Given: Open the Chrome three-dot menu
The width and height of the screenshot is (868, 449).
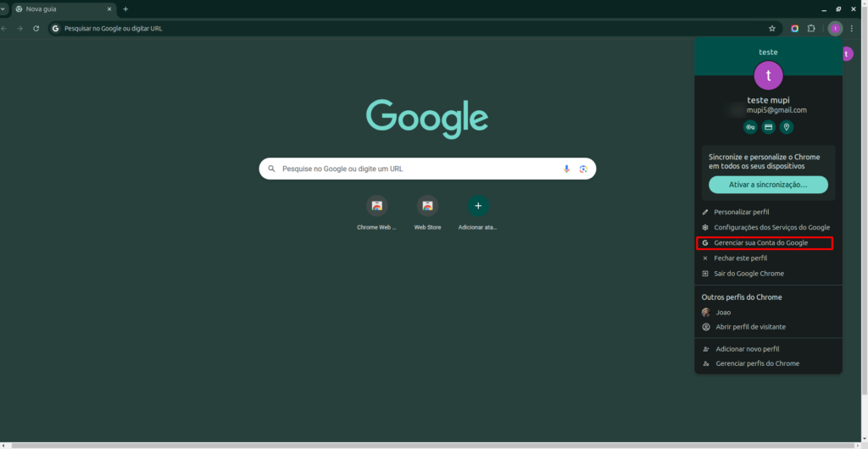Looking at the screenshot, I should pyautogui.click(x=852, y=28).
